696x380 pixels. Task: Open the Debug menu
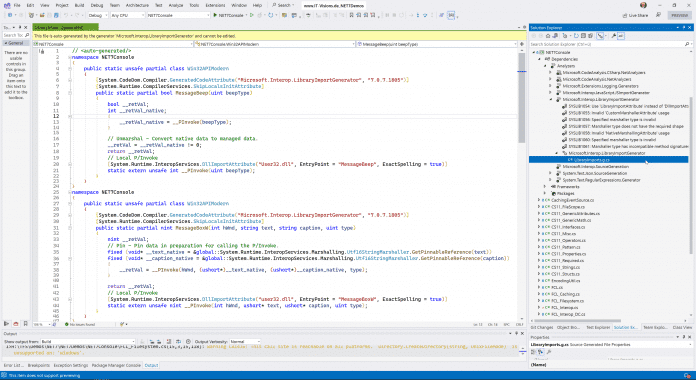96,5
